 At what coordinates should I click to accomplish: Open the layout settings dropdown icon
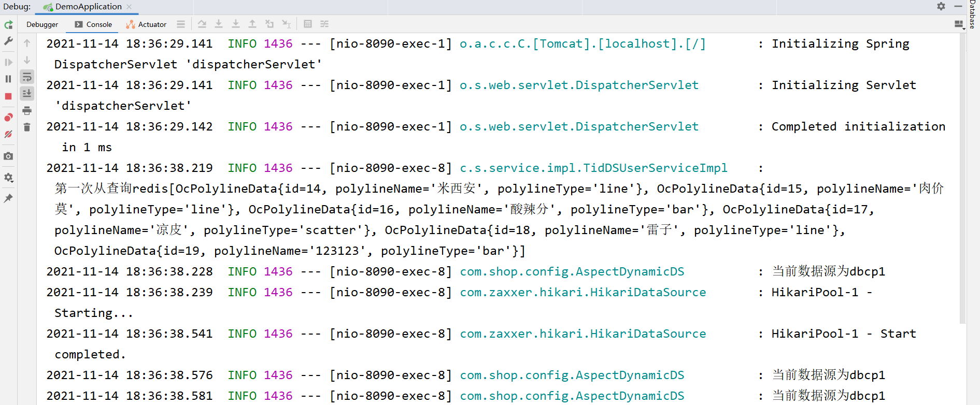[x=959, y=24]
